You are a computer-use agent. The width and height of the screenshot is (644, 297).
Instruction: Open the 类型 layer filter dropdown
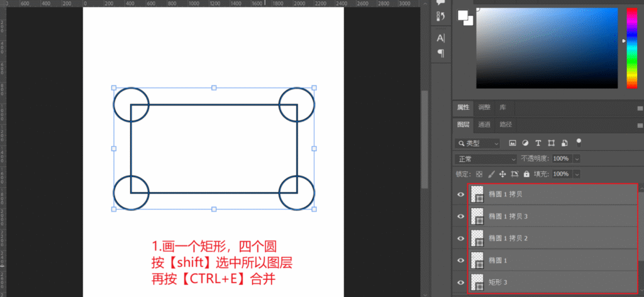click(x=478, y=144)
